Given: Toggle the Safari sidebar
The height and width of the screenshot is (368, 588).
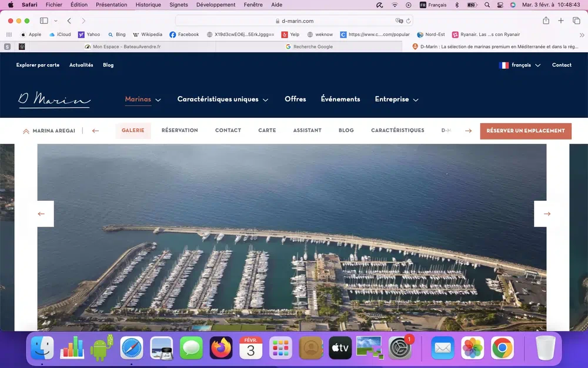Looking at the screenshot, I should tap(44, 21).
